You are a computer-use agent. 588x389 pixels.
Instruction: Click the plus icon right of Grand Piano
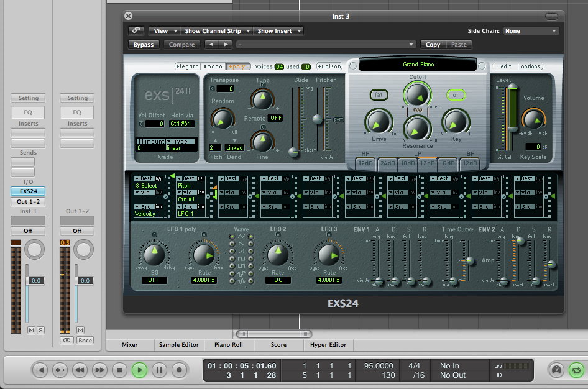(482, 66)
